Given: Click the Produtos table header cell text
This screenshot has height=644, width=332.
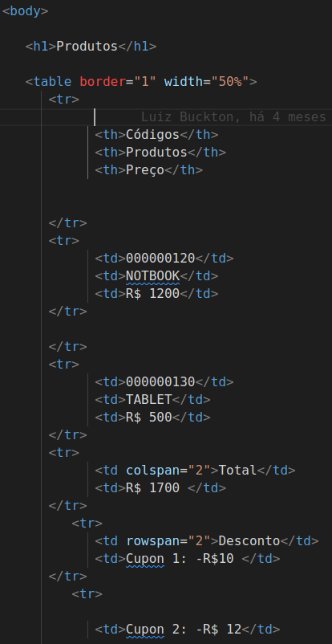Looking at the screenshot, I should 156,153.
